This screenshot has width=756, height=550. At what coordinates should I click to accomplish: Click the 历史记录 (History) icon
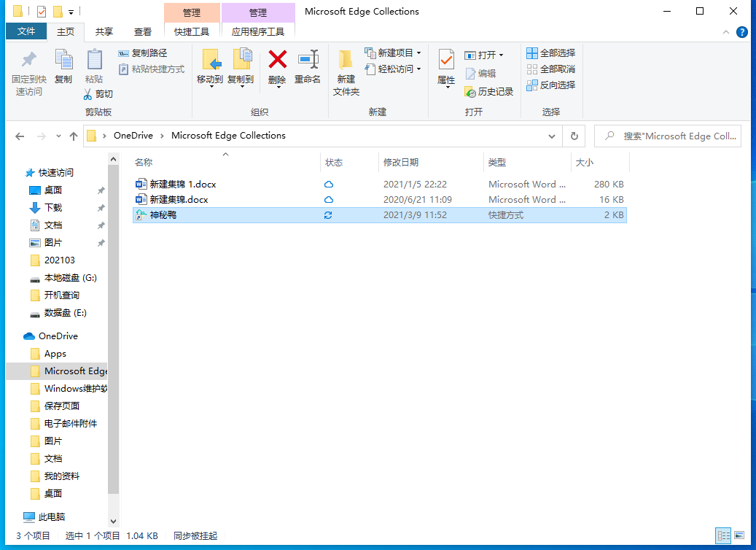470,92
